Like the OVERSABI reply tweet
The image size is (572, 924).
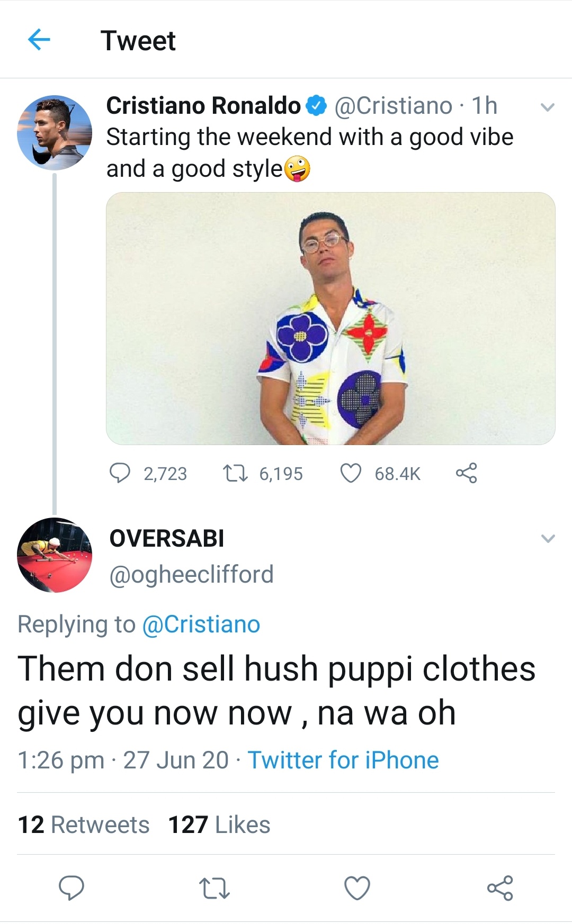[357, 887]
